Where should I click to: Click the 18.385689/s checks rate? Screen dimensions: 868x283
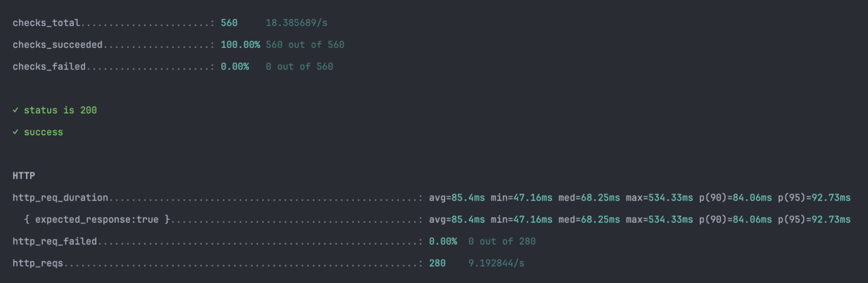pos(296,23)
